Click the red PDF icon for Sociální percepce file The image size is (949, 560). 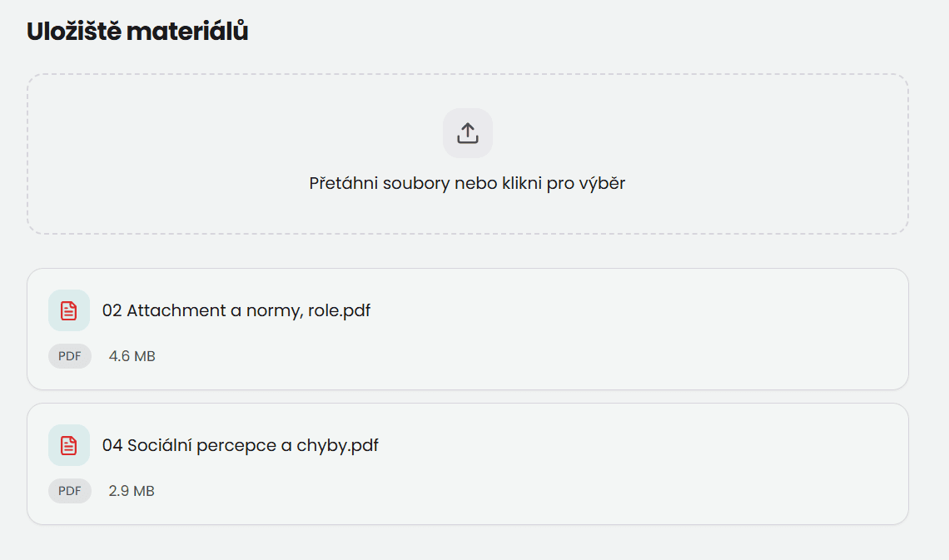click(x=69, y=445)
